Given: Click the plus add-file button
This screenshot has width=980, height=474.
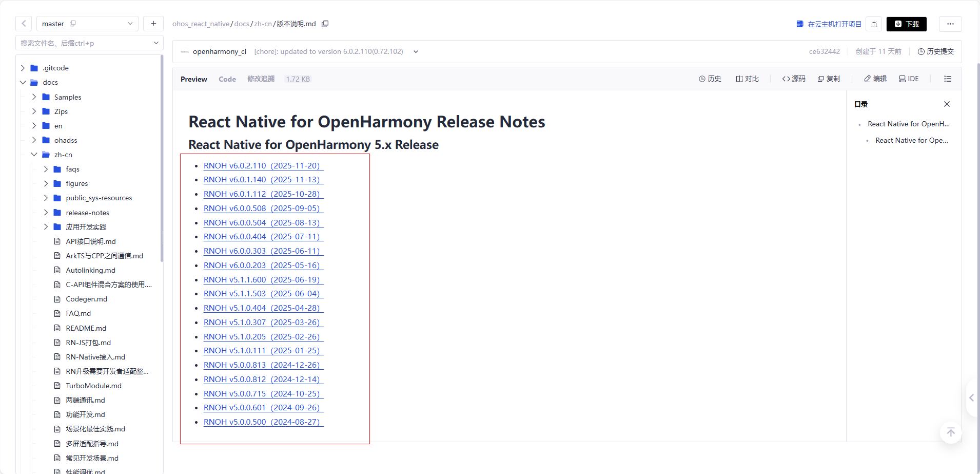Looking at the screenshot, I should click(x=153, y=24).
